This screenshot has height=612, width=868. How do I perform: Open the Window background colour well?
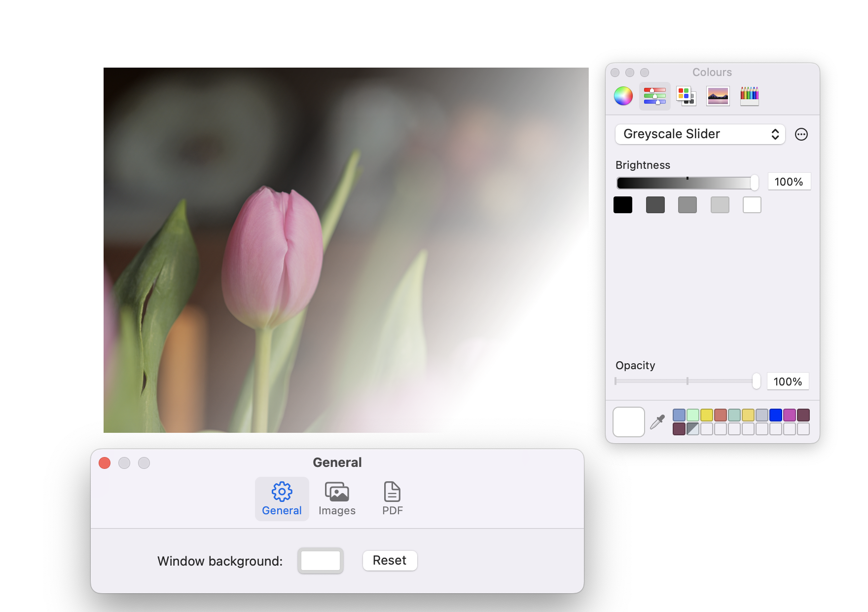[321, 561]
